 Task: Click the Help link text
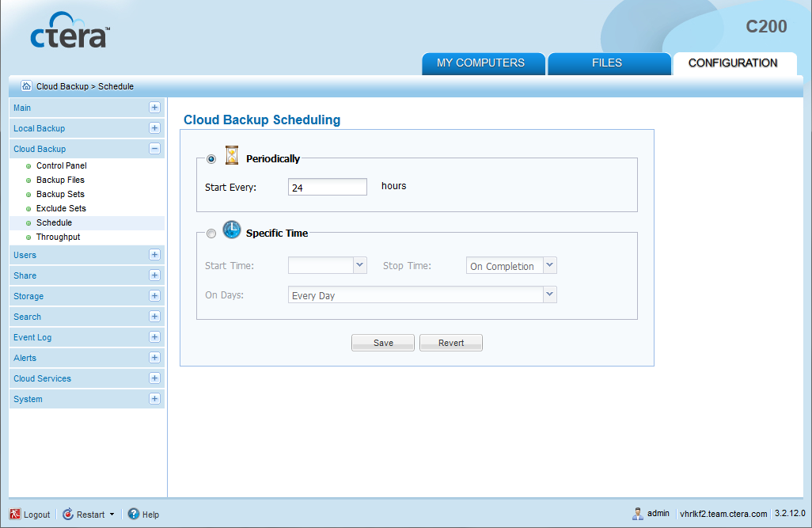[x=150, y=515]
